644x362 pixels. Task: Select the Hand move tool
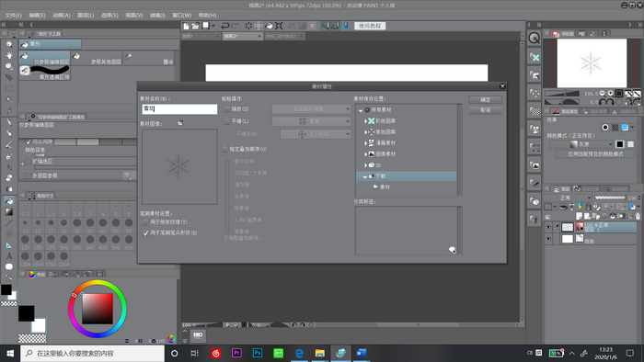click(8, 55)
